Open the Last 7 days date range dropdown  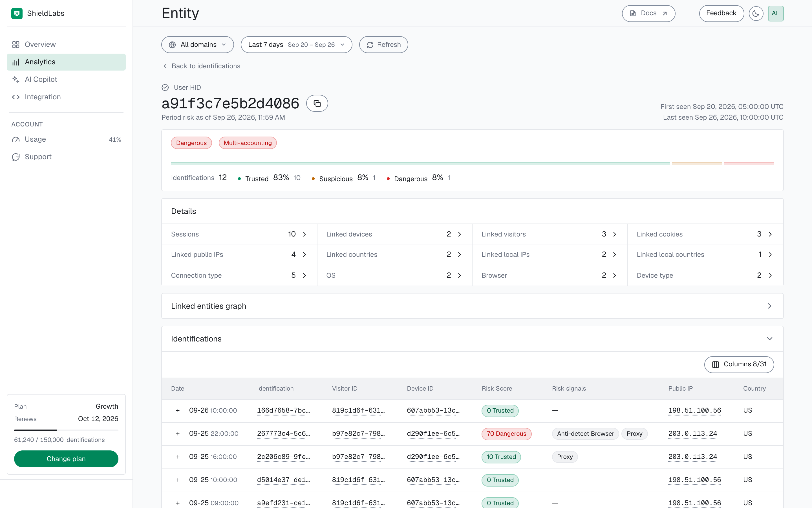pyautogui.click(x=296, y=45)
